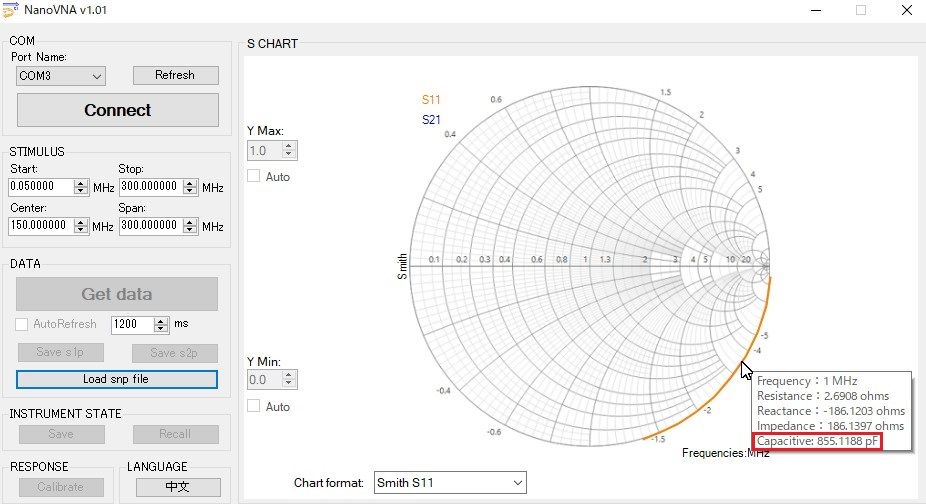The image size is (926, 504).
Task: Click the Save s1p button
Action: point(61,352)
